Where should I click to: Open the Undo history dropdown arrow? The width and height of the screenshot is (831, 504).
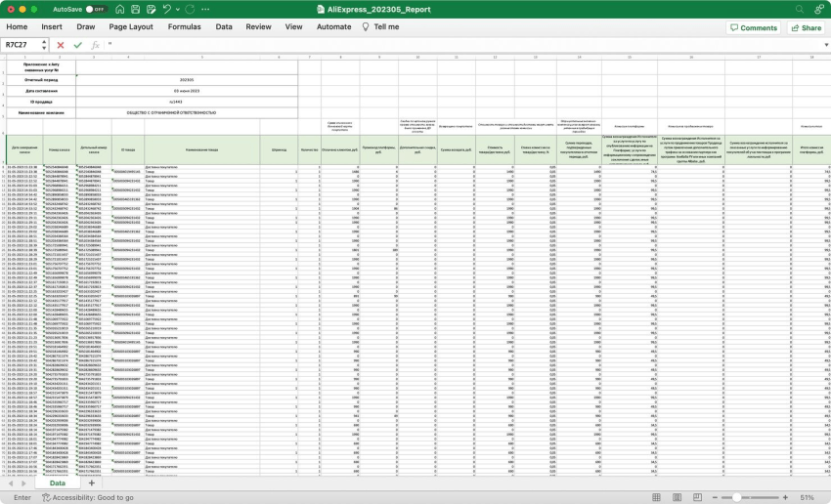(x=178, y=9)
